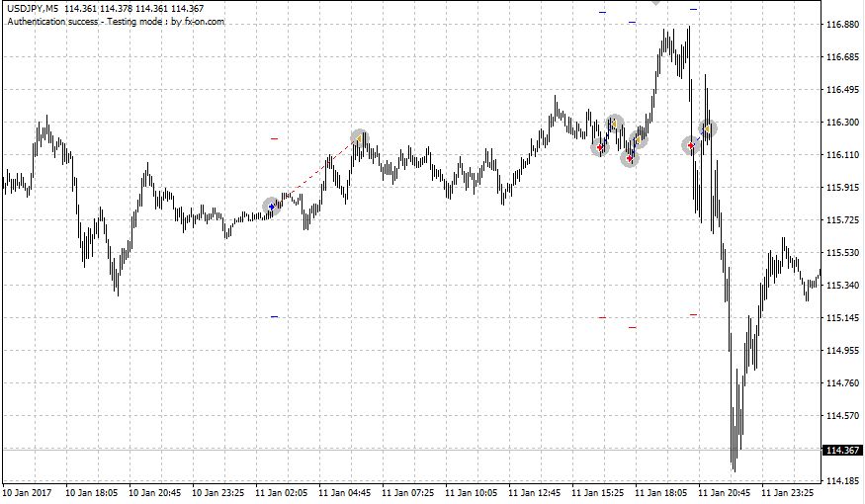Click the '10 Jan 20:45' time axis label

(x=155, y=492)
